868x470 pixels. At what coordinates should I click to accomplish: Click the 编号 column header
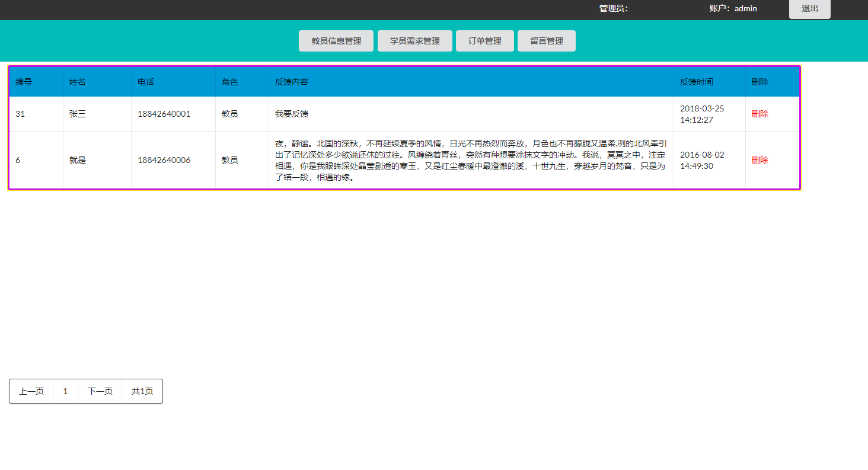24,82
